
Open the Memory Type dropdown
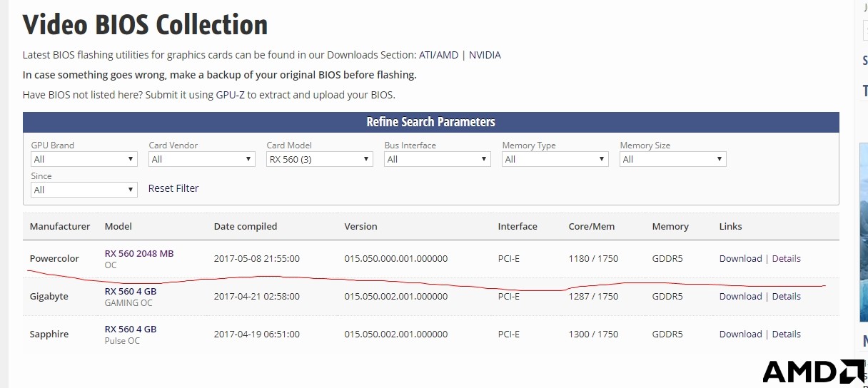555,159
